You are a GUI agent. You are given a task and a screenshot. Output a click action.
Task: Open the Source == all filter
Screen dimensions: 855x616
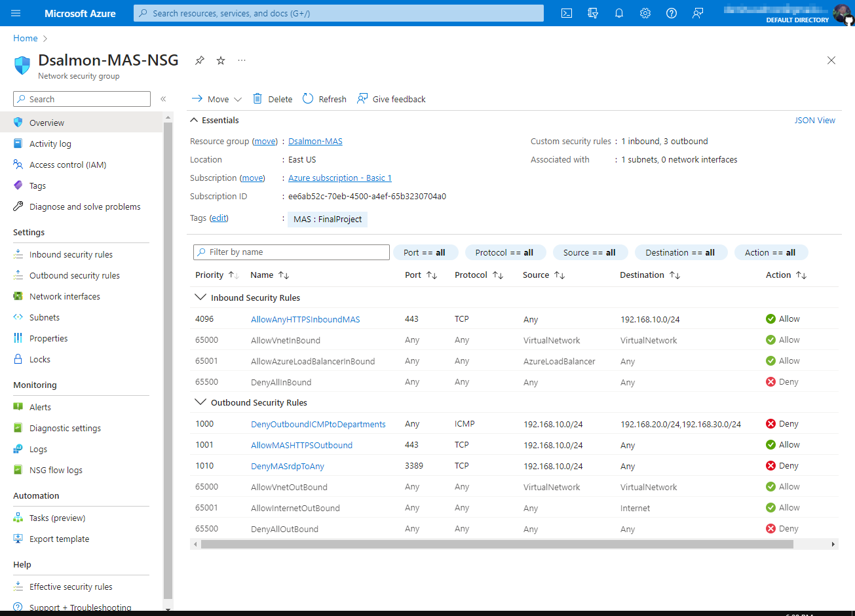tap(590, 252)
